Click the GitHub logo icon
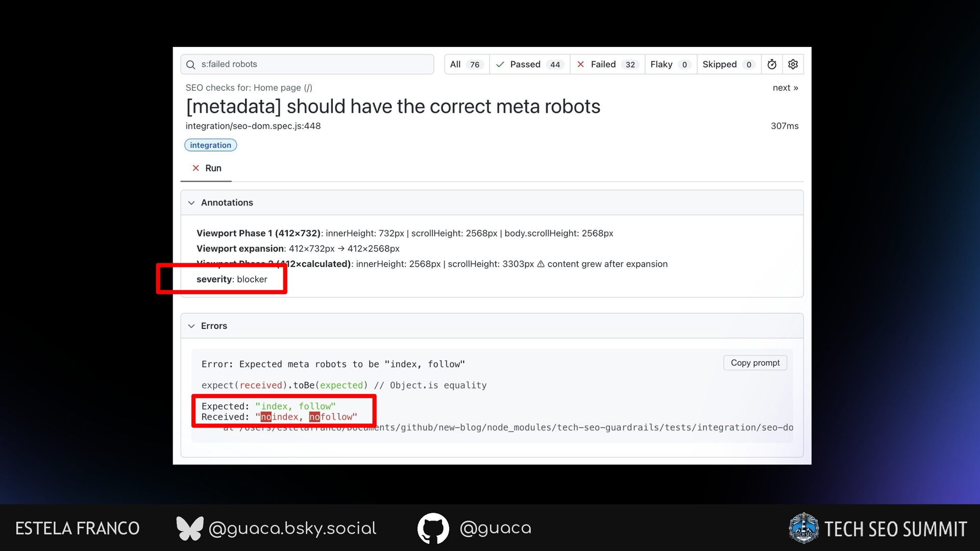This screenshot has width=980, height=551. click(433, 528)
